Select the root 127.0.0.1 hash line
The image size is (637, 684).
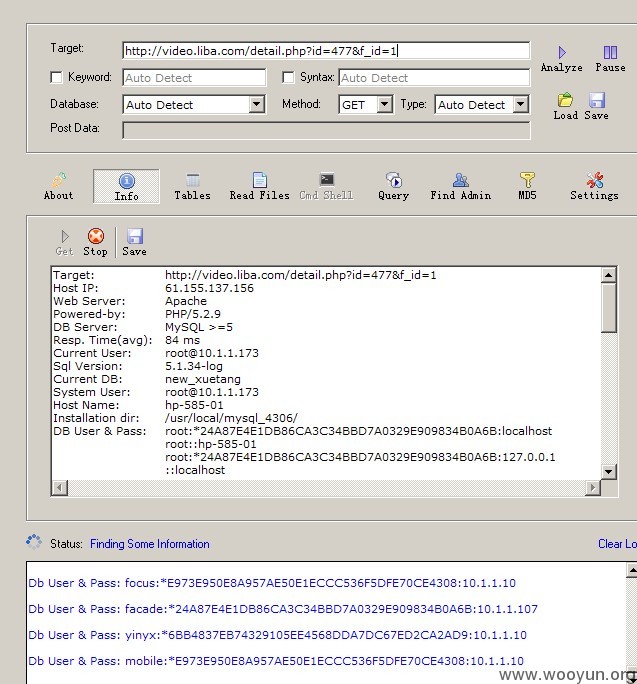click(x=360, y=457)
